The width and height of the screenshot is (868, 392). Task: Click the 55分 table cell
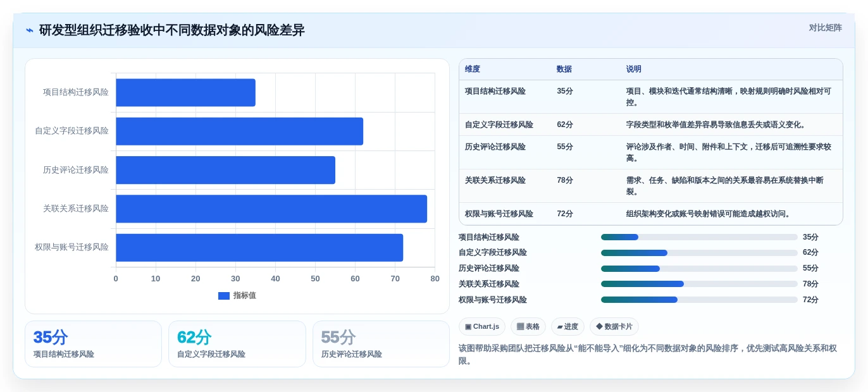(565, 147)
